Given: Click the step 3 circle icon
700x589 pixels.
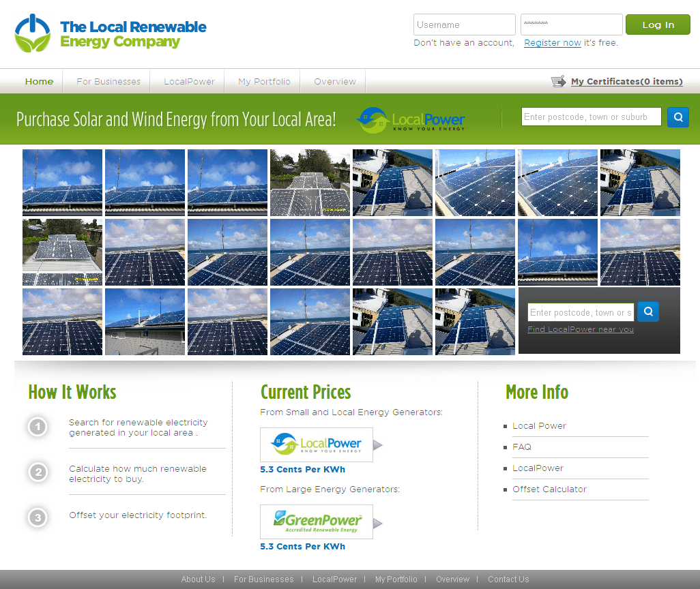Looking at the screenshot, I should (38, 517).
